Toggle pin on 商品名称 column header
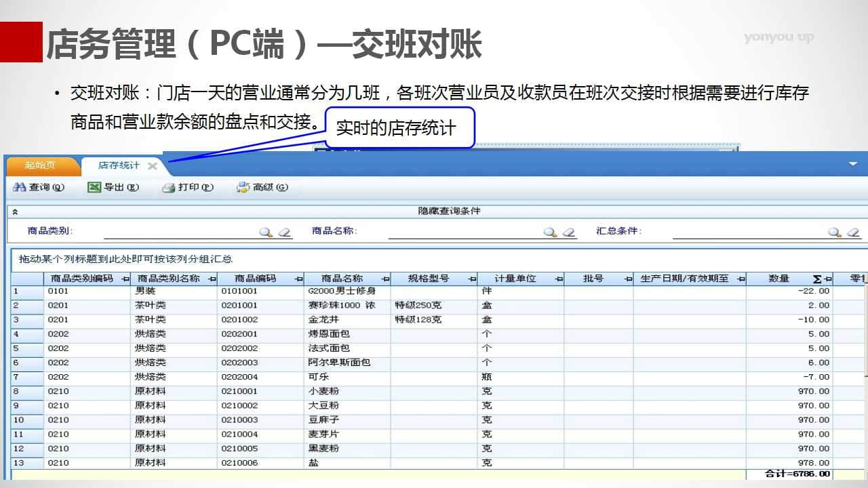The image size is (868, 488). pos(385,279)
